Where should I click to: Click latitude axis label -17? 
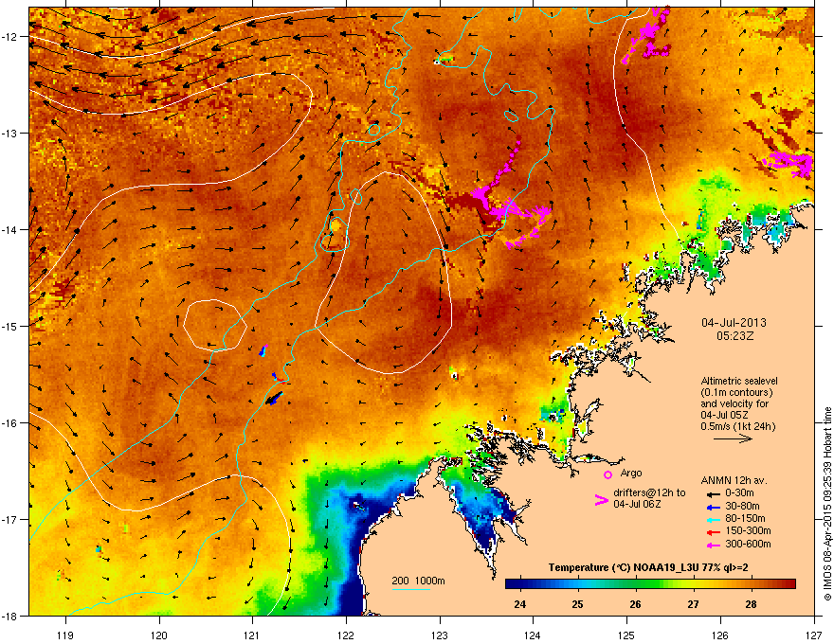10,519
